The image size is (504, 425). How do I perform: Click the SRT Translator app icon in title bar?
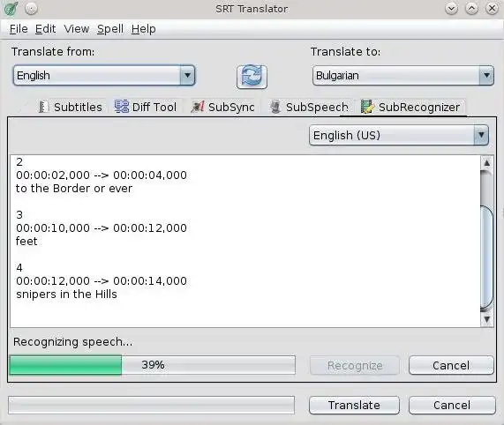11,9
